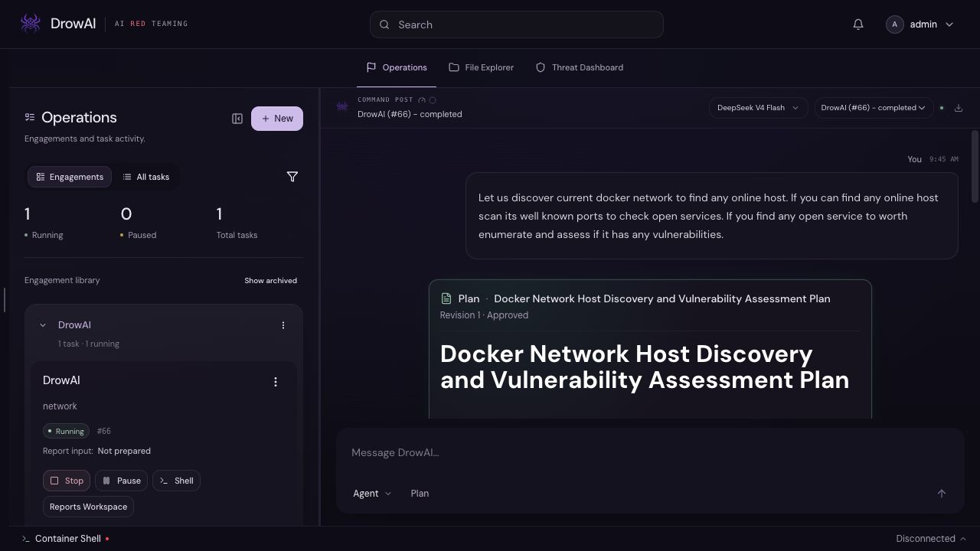Viewport: 980px width, 551px height.
Task: Open Shell for DrowAI task
Action: [x=176, y=481]
